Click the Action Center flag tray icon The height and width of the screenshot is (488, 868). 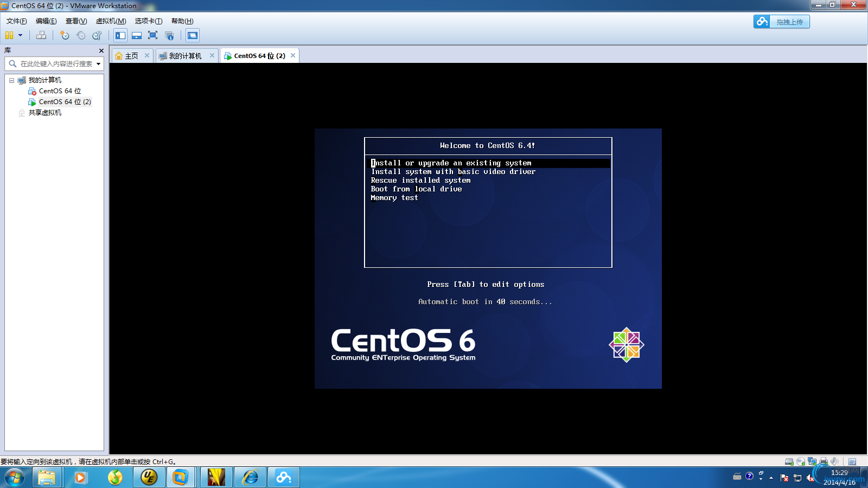784,478
